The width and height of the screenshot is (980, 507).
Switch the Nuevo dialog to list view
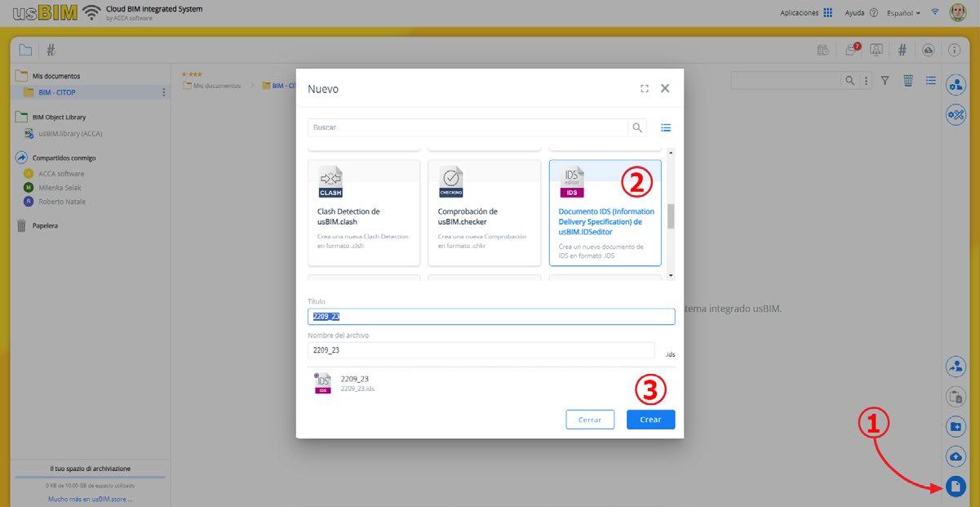coord(666,127)
